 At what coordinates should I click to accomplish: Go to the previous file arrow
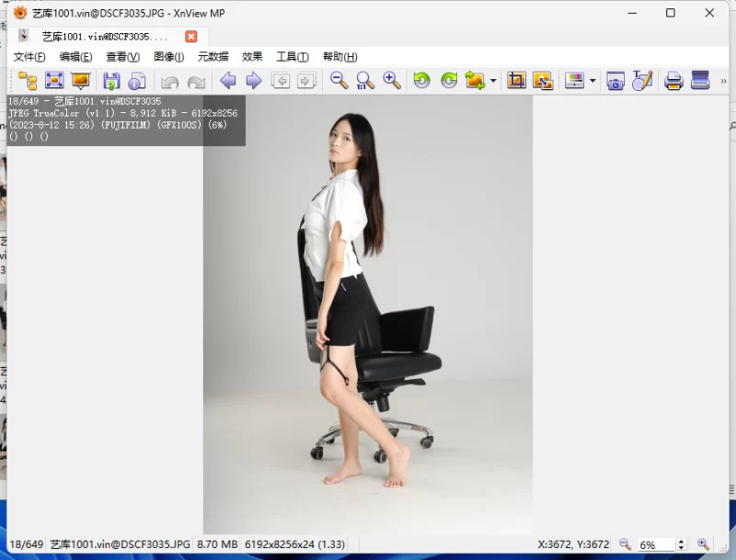click(227, 81)
